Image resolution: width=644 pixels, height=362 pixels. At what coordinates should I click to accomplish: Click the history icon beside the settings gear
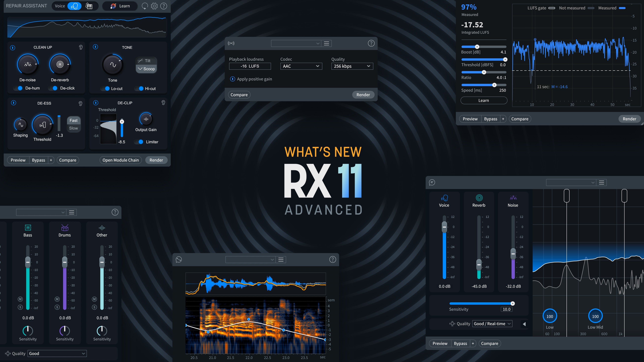tap(145, 6)
